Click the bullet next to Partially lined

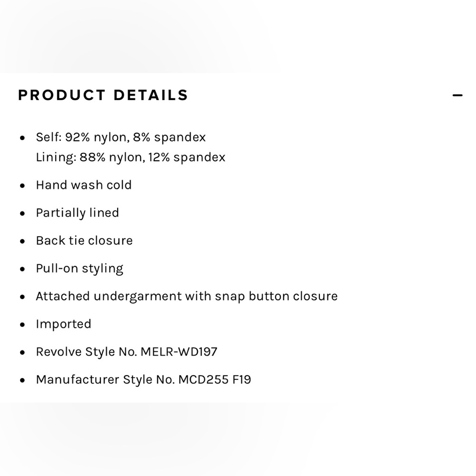[x=22, y=213]
